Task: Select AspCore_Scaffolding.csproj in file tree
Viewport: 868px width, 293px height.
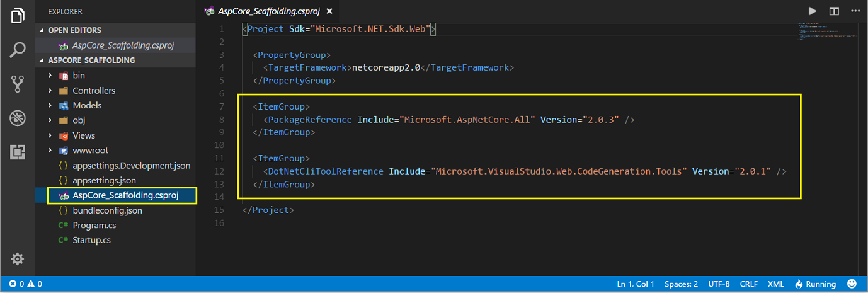Action: (116, 195)
